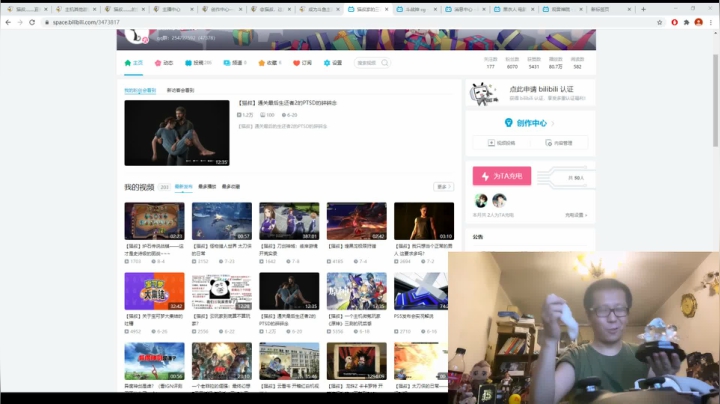Click the red extension icon in the browser toolbar

pyautogui.click(x=674, y=22)
